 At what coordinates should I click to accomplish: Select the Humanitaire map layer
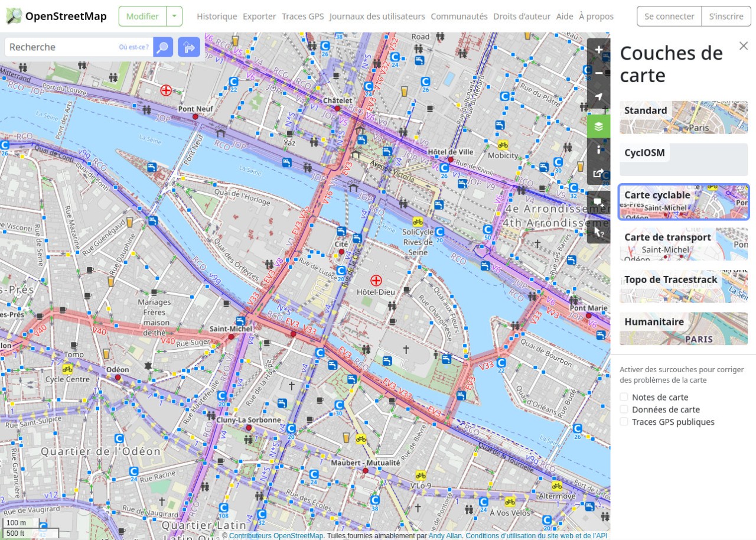coord(684,328)
